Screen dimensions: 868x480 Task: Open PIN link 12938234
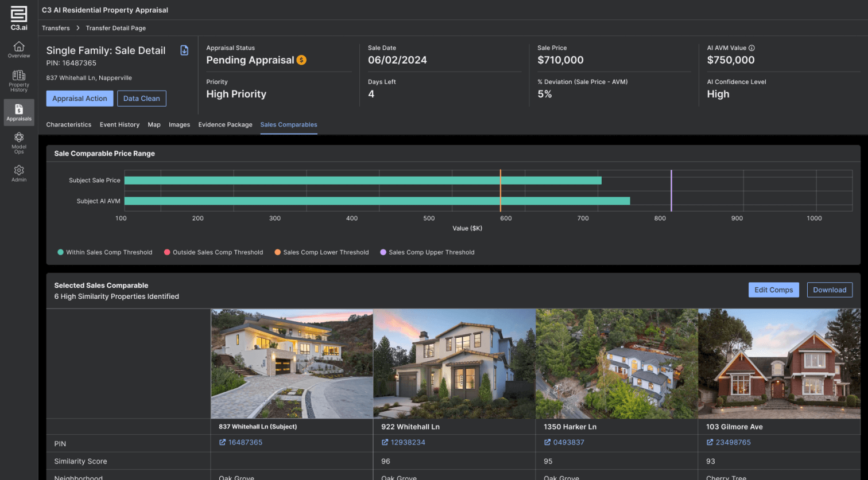(x=408, y=442)
